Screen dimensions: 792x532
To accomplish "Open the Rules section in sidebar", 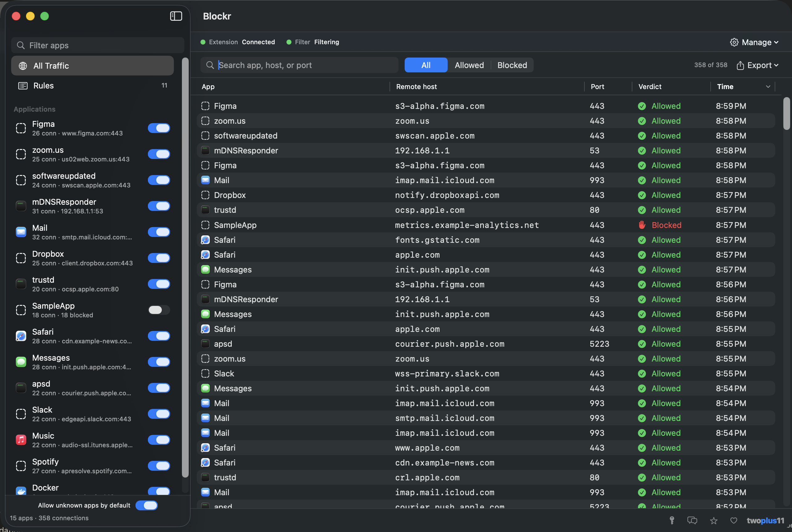I will coord(92,85).
